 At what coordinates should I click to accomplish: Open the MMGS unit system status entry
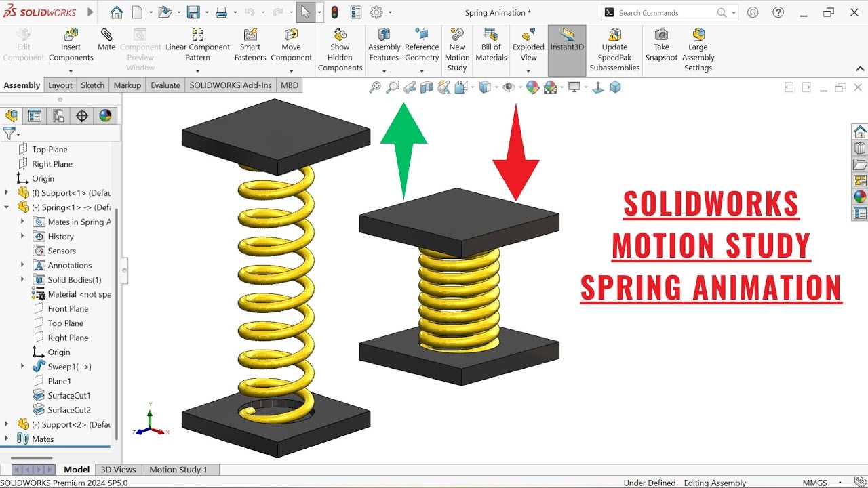click(x=814, y=483)
